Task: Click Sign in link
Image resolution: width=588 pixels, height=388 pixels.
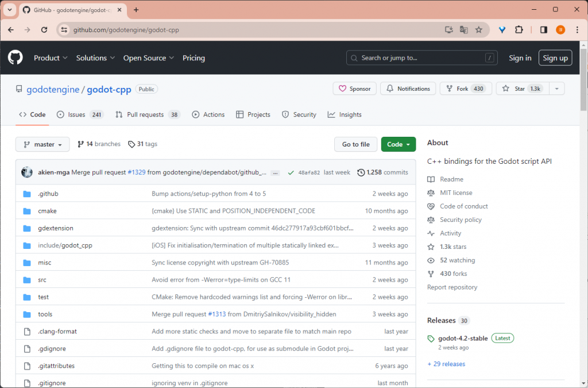Action: tap(520, 58)
